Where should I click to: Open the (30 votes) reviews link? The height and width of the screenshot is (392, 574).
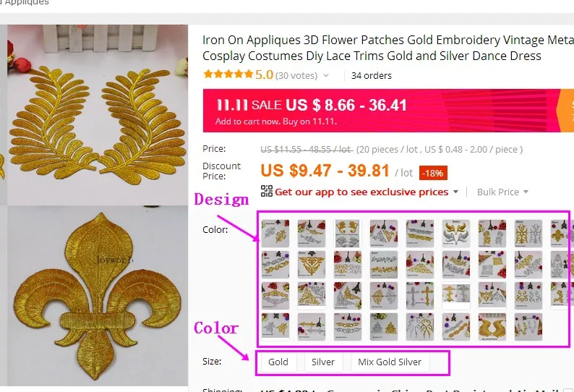pos(296,75)
